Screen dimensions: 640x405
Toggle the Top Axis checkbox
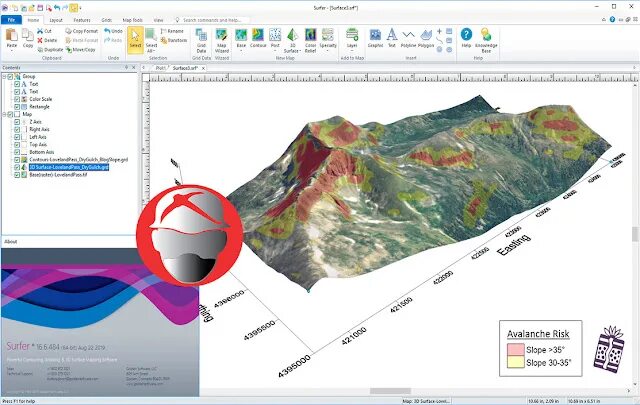pyautogui.click(x=17, y=145)
